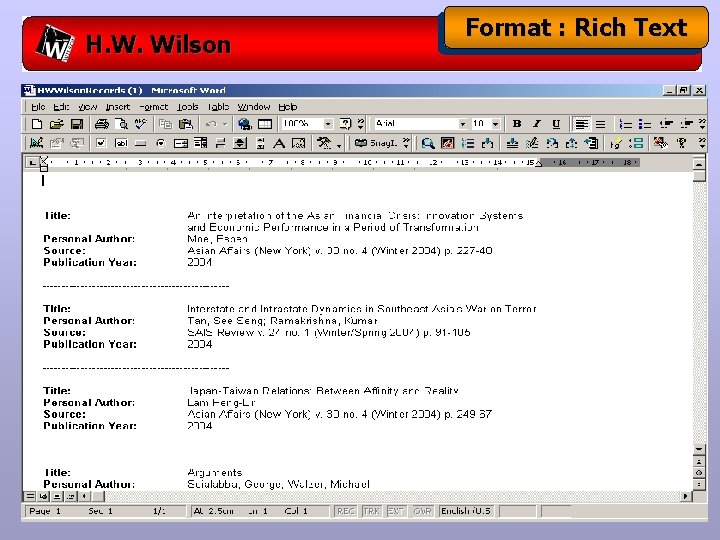This screenshot has height=540, width=720.
Task: Open the More Controls dropdown arrow
Action: pyautogui.click(x=339, y=146)
